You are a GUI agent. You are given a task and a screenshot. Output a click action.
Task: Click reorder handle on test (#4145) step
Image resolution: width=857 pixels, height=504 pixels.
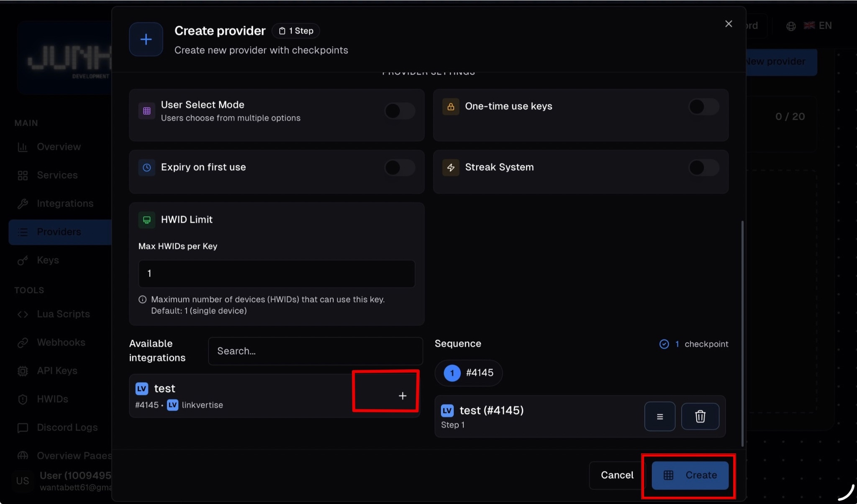coord(659,416)
